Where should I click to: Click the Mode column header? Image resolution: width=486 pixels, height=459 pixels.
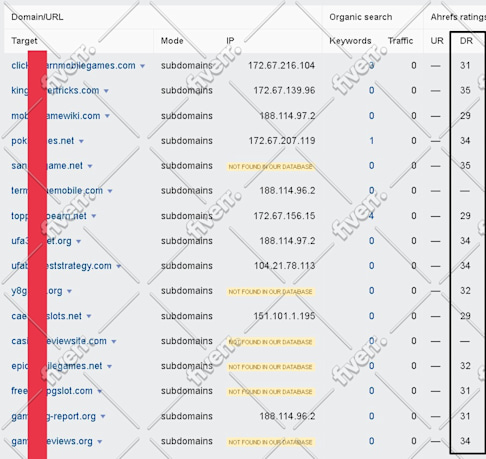pos(172,41)
